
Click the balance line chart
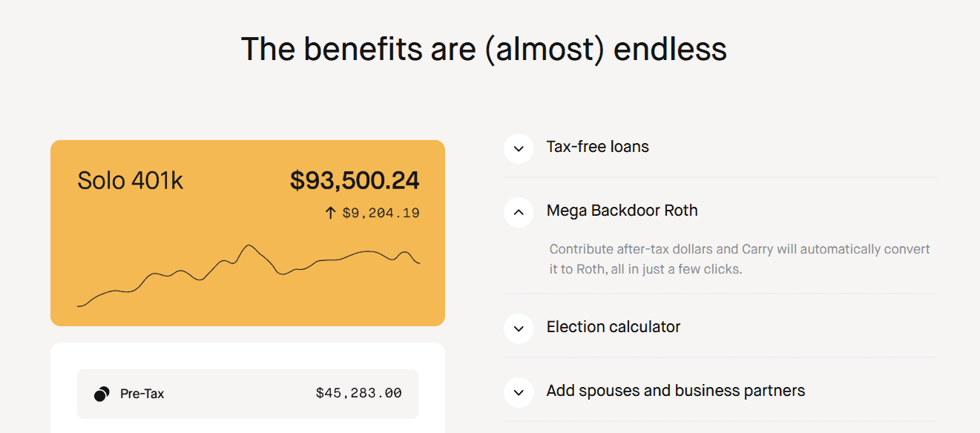pos(249,275)
